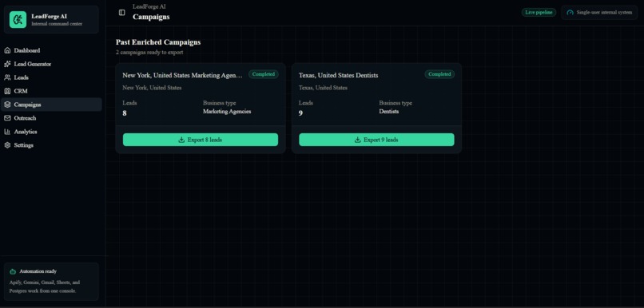Open the New York Marketing Agencies campaign title

tap(183, 76)
